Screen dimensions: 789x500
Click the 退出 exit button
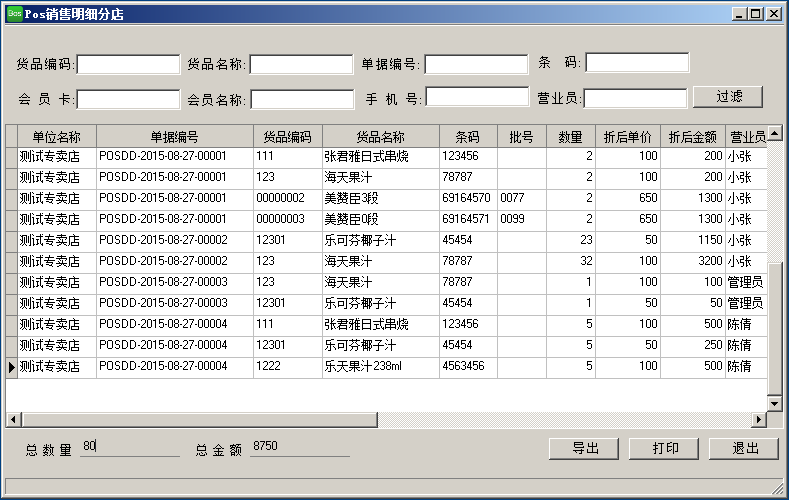[x=744, y=448]
